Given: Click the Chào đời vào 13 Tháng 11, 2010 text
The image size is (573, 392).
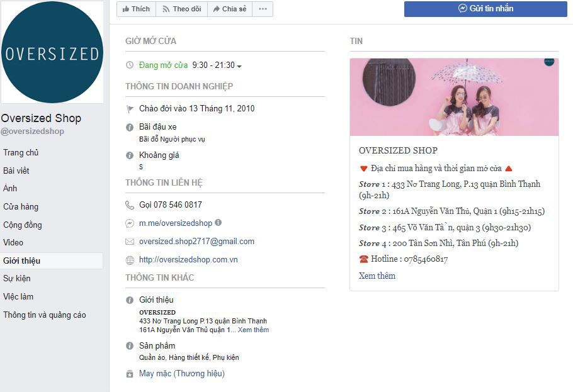Looking at the screenshot, I should click(x=196, y=108).
